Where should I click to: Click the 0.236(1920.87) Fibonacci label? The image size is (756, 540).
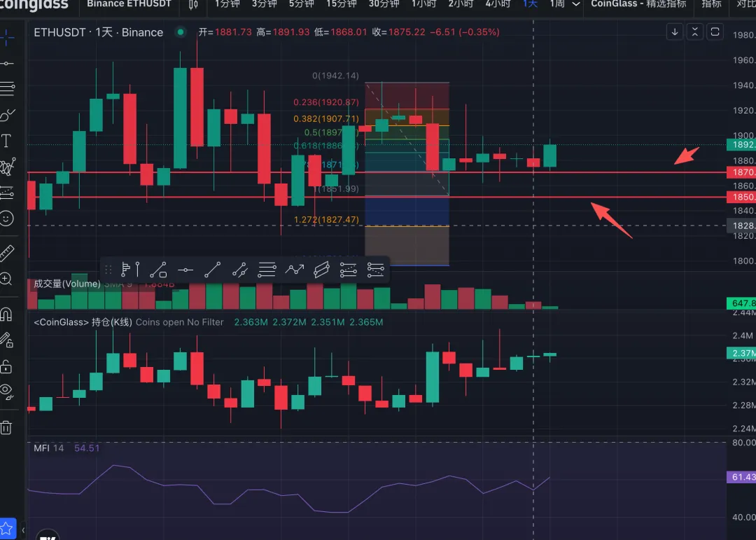click(326, 102)
